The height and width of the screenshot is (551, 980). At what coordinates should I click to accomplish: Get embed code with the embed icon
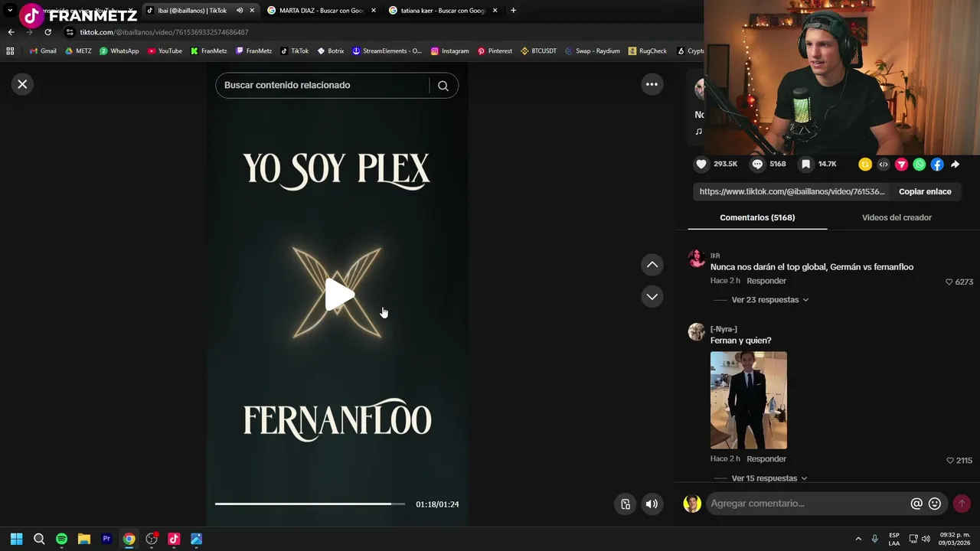(884, 164)
